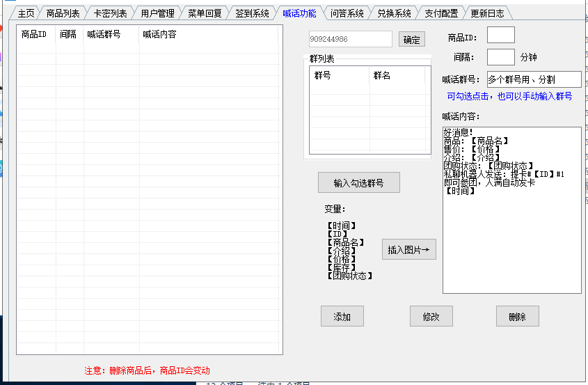Open the 支付配置 tab

point(441,13)
